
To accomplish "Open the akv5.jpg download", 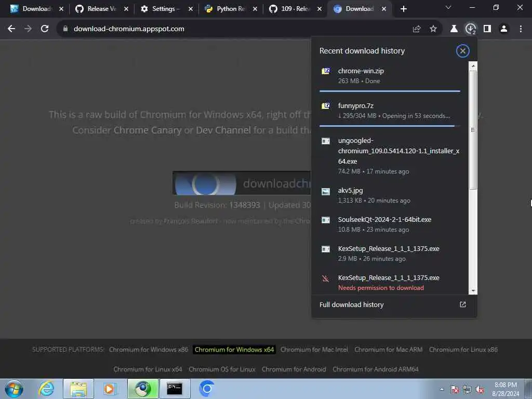I will pyautogui.click(x=390, y=195).
